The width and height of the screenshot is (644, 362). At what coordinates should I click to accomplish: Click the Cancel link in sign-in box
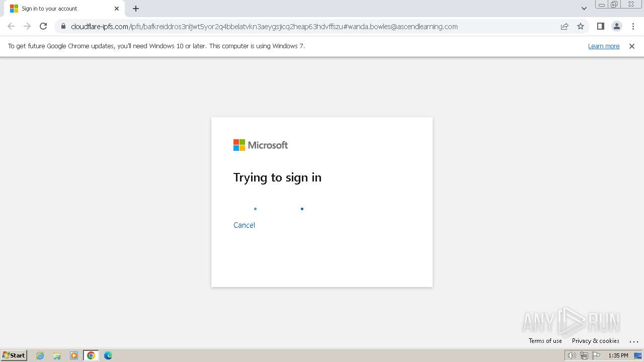pos(244,225)
